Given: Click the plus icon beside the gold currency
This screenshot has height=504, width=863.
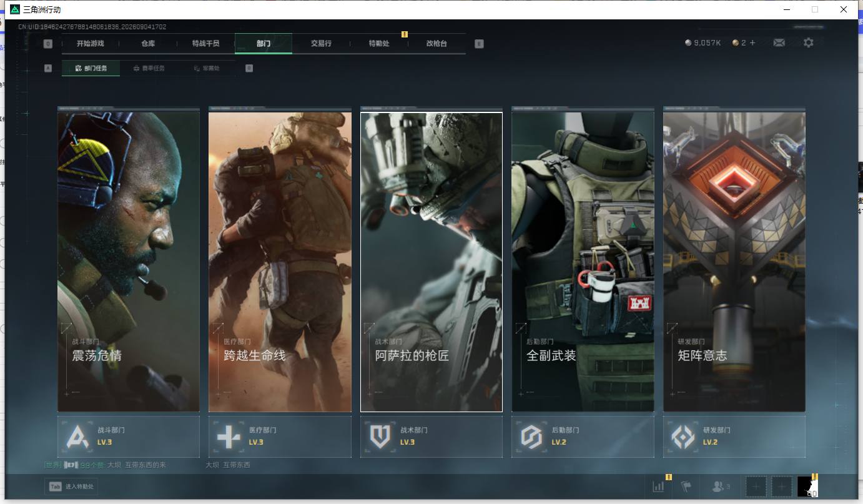Looking at the screenshot, I should coord(752,43).
